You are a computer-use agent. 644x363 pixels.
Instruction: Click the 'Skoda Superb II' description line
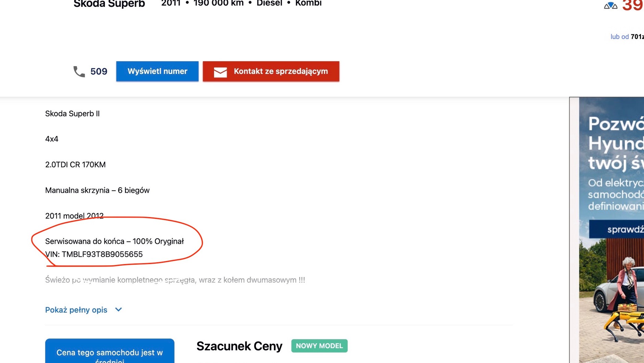(72, 113)
